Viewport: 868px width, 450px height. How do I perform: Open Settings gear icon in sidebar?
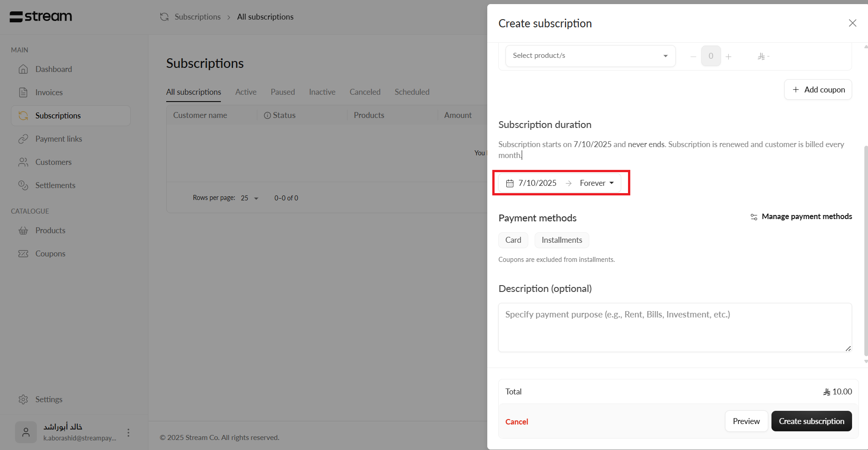(23, 399)
